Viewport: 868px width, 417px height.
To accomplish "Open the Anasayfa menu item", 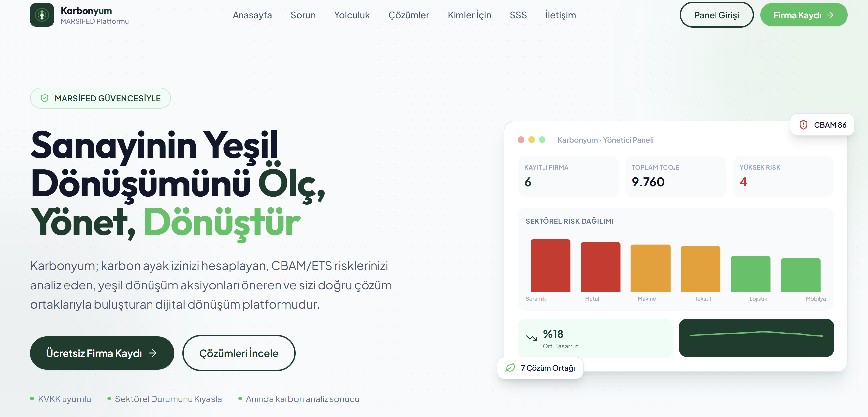I will (x=252, y=15).
